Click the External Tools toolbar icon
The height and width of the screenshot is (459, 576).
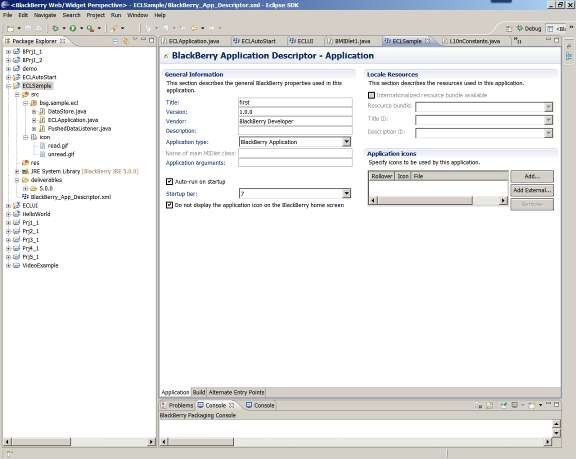(90, 28)
